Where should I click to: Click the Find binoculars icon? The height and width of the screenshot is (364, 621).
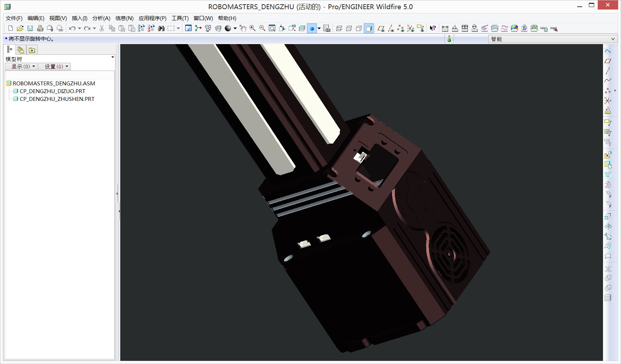[161, 28]
